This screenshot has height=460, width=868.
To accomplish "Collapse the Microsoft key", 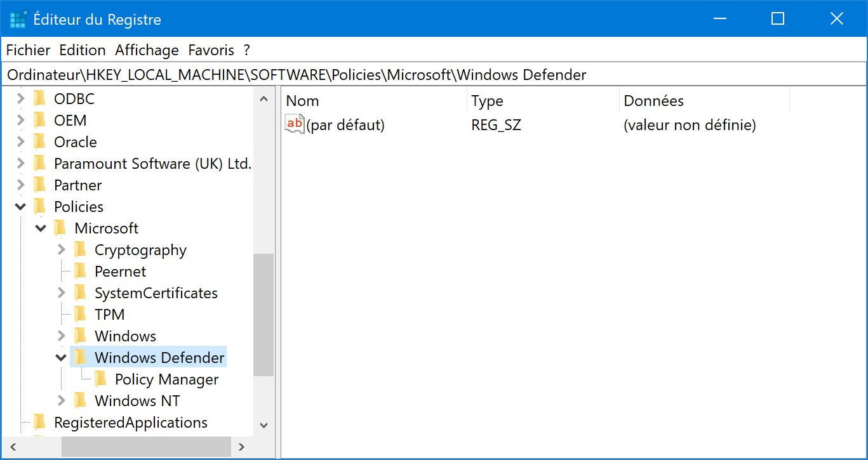I will click(x=41, y=228).
